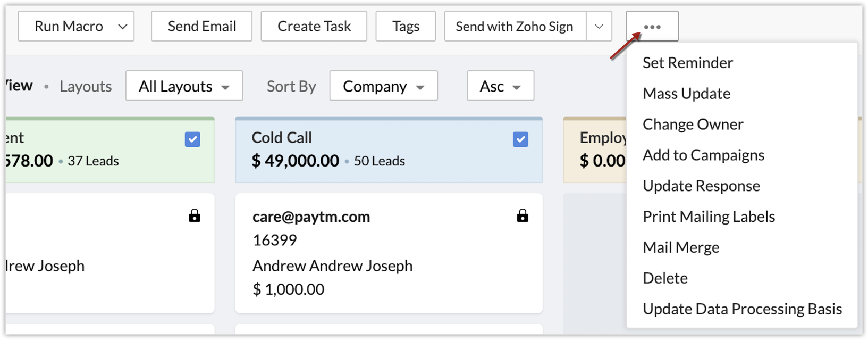This screenshot has width=868, height=340.
Task: Open the Run Macro dropdown
Action: click(76, 26)
